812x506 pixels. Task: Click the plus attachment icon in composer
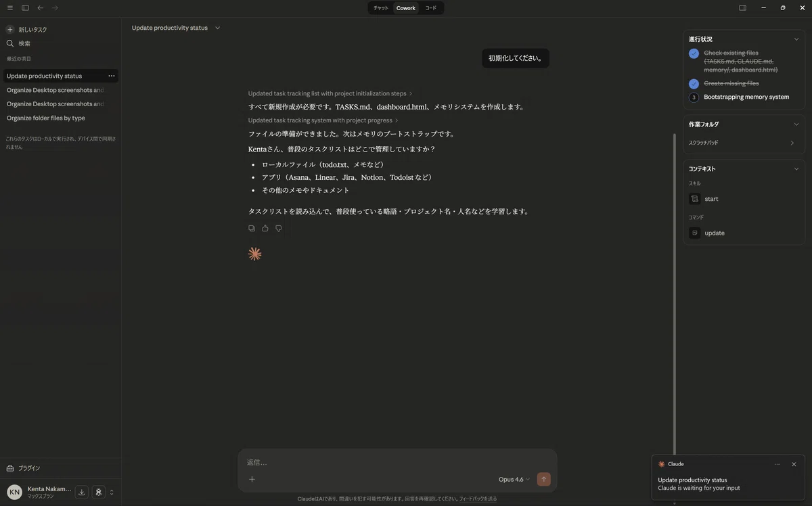click(x=252, y=479)
